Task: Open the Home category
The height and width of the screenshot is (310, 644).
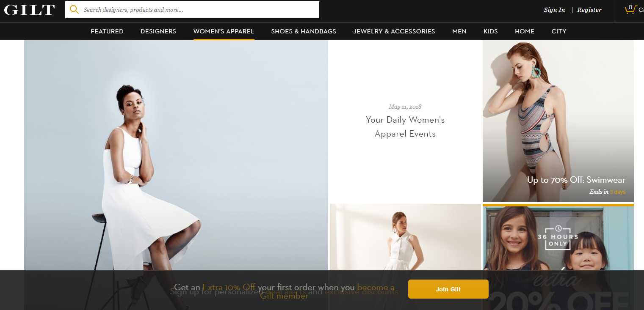Action: pyautogui.click(x=525, y=31)
